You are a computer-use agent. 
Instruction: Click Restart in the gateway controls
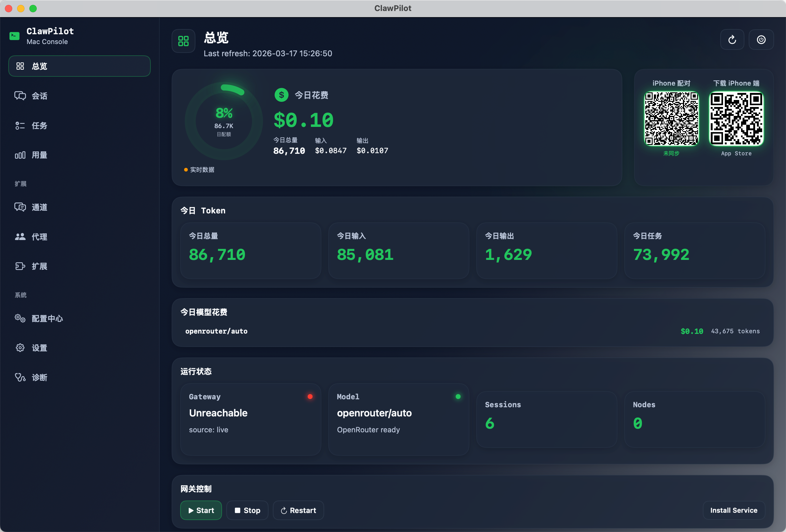[x=298, y=510]
